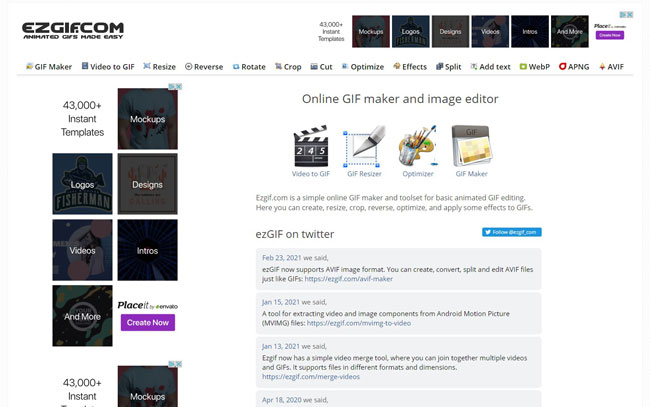
Task: Click the Jan 13, 2021 tweet date
Action: click(x=281, y=346)
